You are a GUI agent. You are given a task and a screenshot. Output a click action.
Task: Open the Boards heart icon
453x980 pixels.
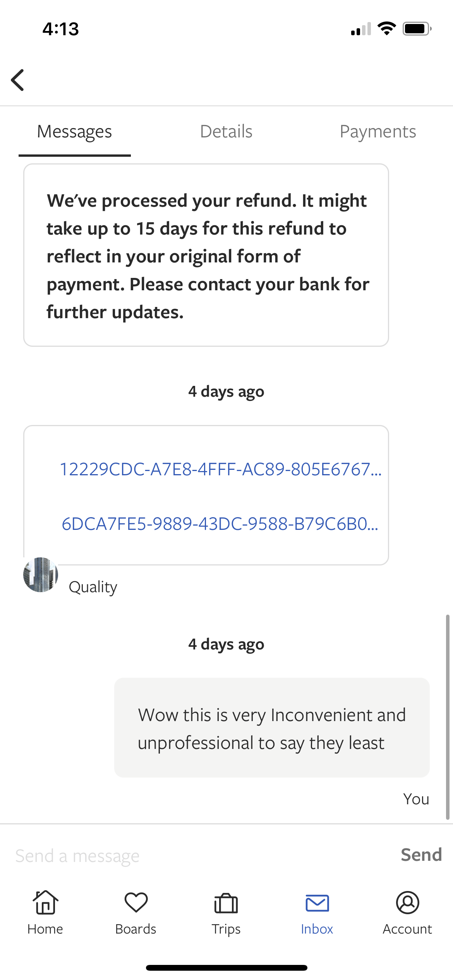click(136, 902)
